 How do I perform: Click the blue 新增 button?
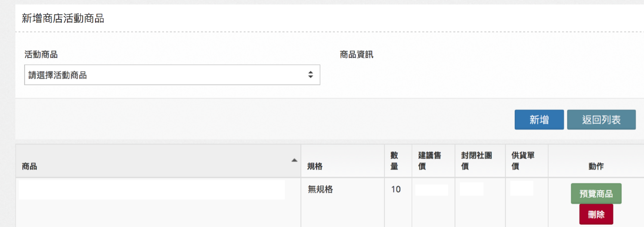coord(539,120)
